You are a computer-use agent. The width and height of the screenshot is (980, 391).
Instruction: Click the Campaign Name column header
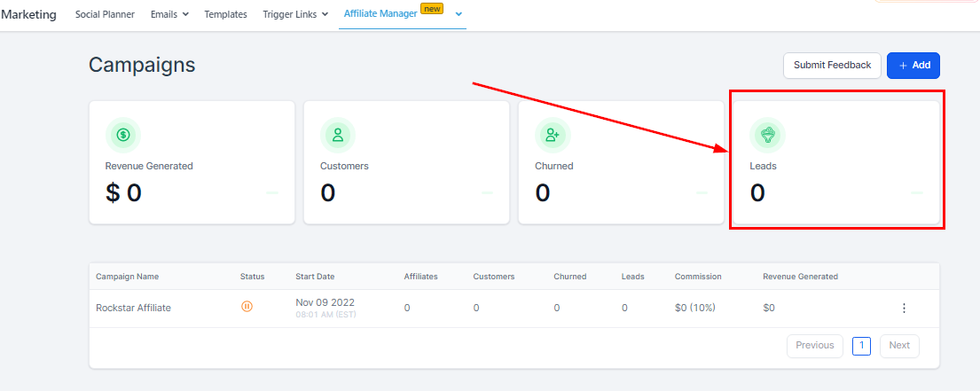pos(127,277)
